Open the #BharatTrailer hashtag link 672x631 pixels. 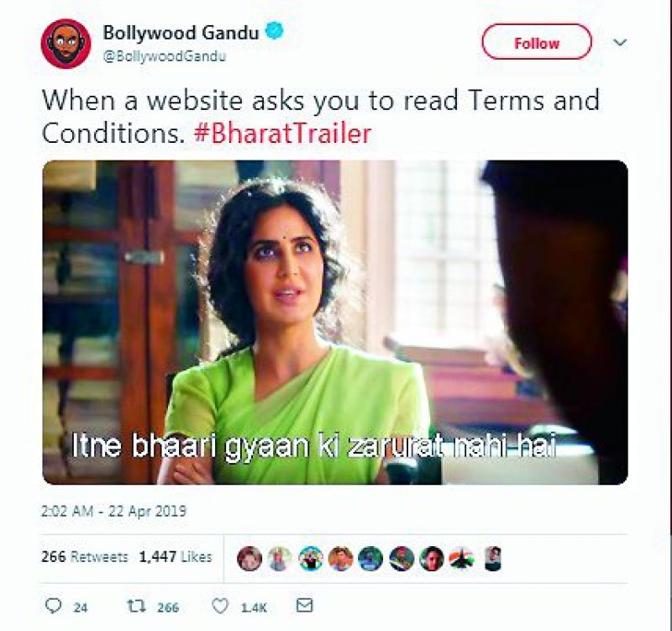tap(282, 134)
